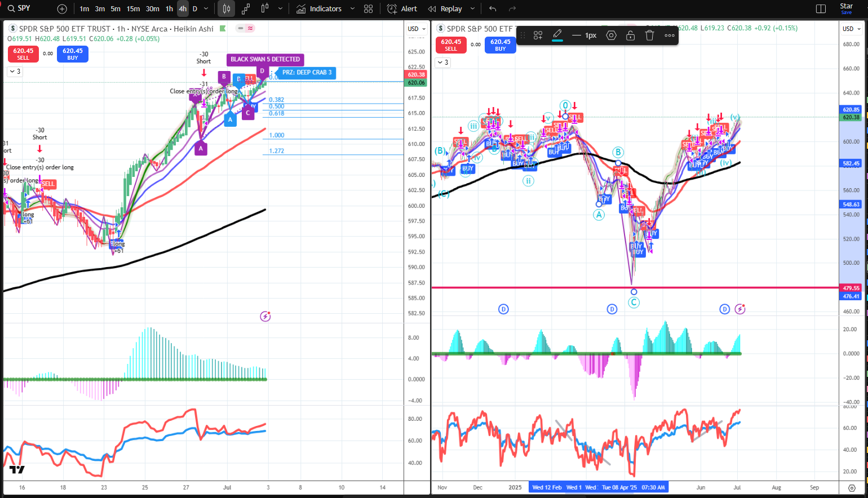Open right chart time axis settings gear
Viewport: 868px width, 498px height.
click(x=852, y=488)
